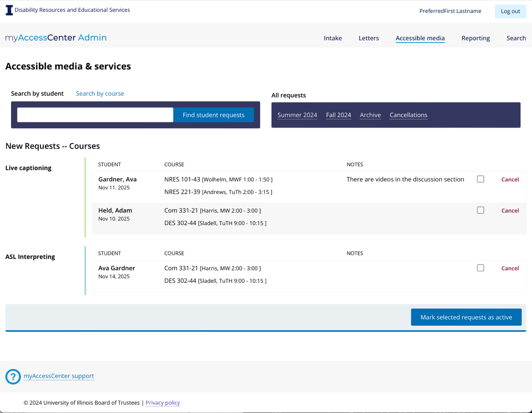Click the Nov 14, 2025 date
The image size is (532, 413).
tap(114, 277)
